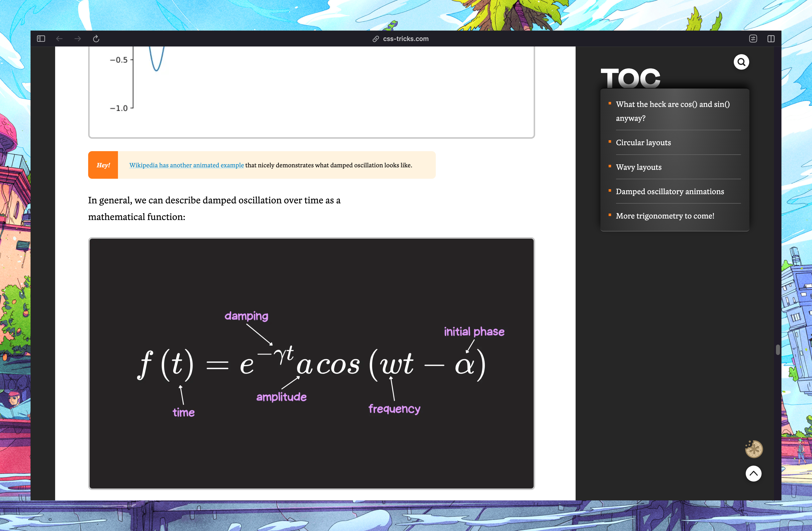Open Damped oscillatory animations TOC entry
Viewport: 812px width, 531px height.
(x=669, y=192)
